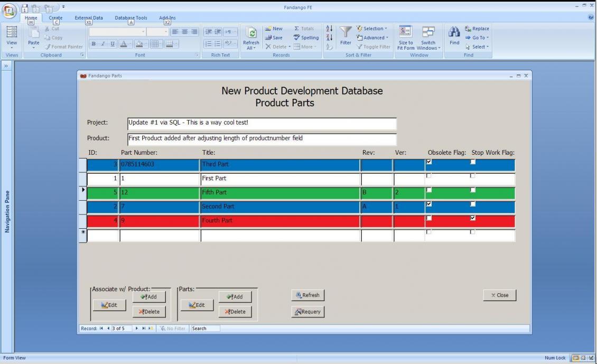This screenshot has width=597, height=364.
Task: Go to previous record in navigation bar
Action: 108,328
